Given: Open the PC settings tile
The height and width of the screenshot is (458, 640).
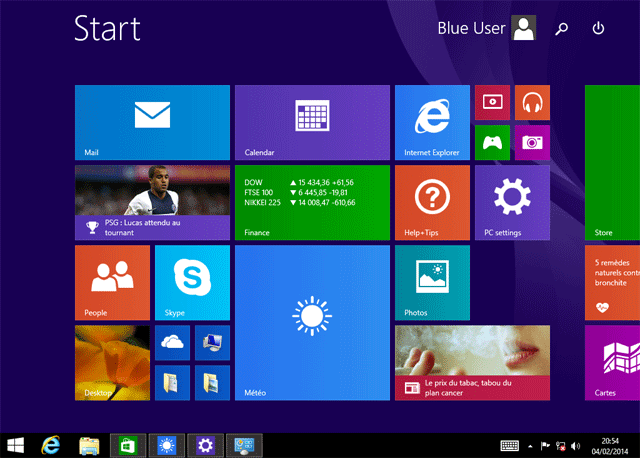Looking at the screenshot, I should (x=512, y=202).
